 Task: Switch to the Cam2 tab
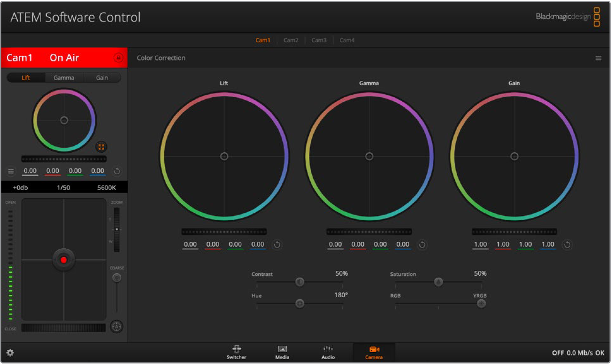point(291,40)
